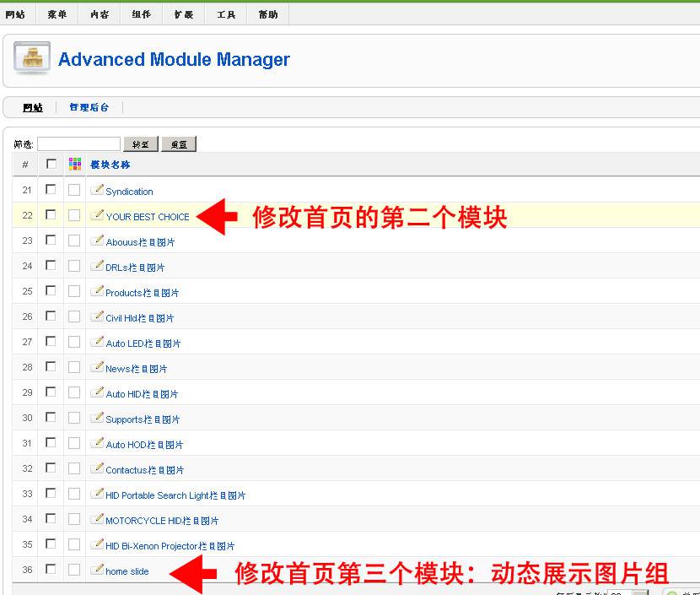
Task: Select the edit icon for News栏目图片
Action: click(98, 368)
